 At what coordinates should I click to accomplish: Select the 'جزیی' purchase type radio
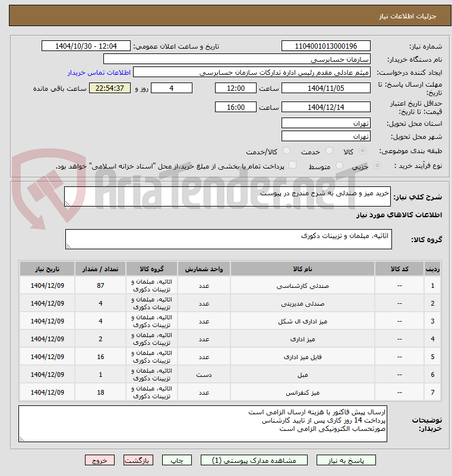[x=377, y=166]
